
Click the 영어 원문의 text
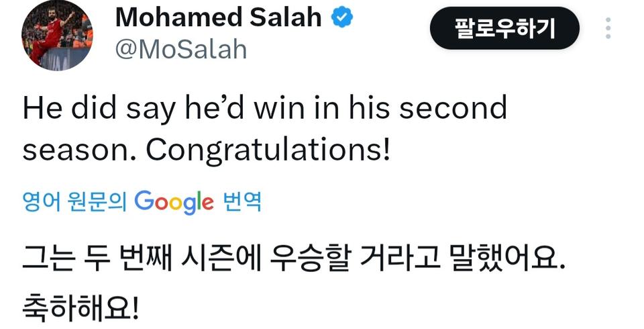[x=74, y=201]
